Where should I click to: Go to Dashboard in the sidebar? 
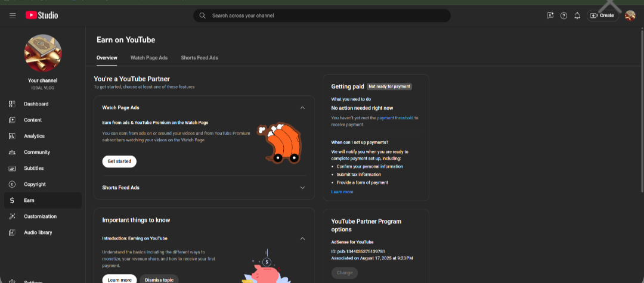pos(36,104)
